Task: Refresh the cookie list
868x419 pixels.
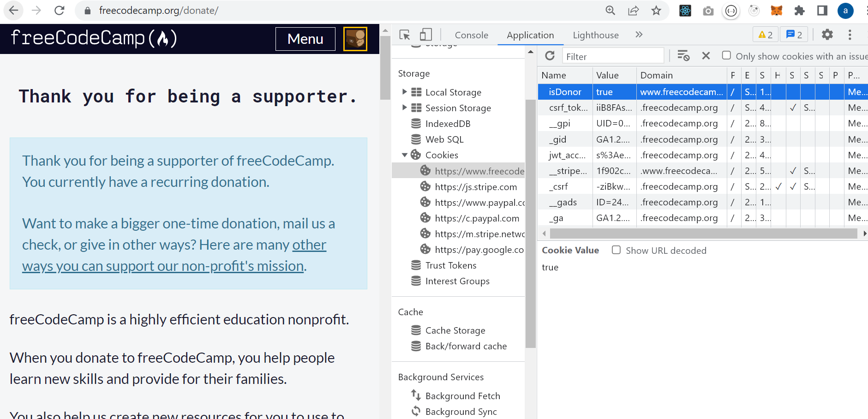Action: (x=550, y=56)
